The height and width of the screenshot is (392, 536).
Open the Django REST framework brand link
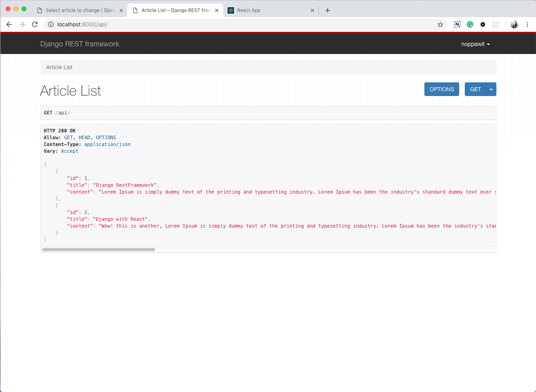pos(80,44)
